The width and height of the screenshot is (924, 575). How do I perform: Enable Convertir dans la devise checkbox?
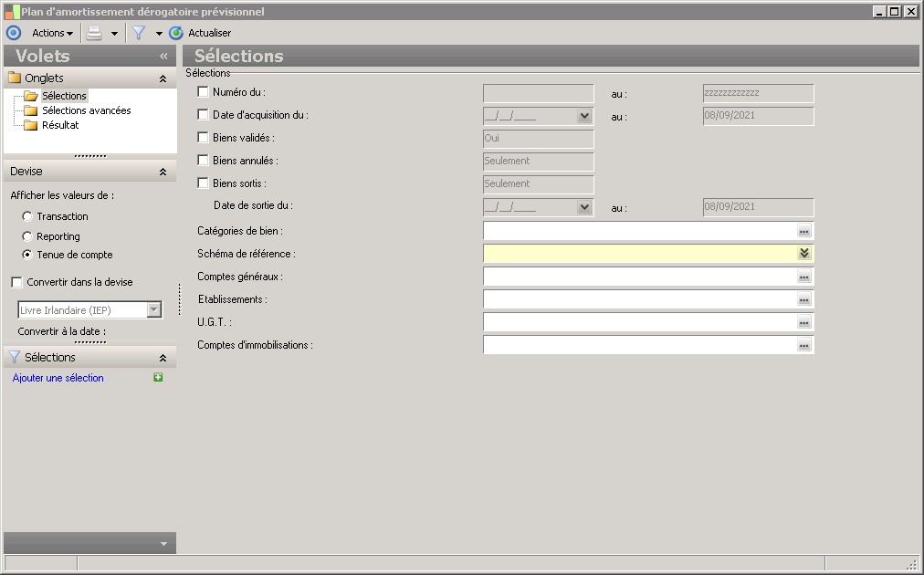click(x=17, y=282)
